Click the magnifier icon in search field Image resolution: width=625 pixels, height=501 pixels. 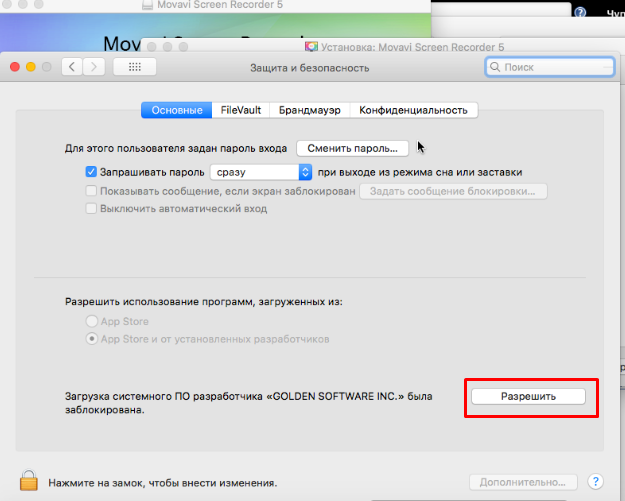495,67
